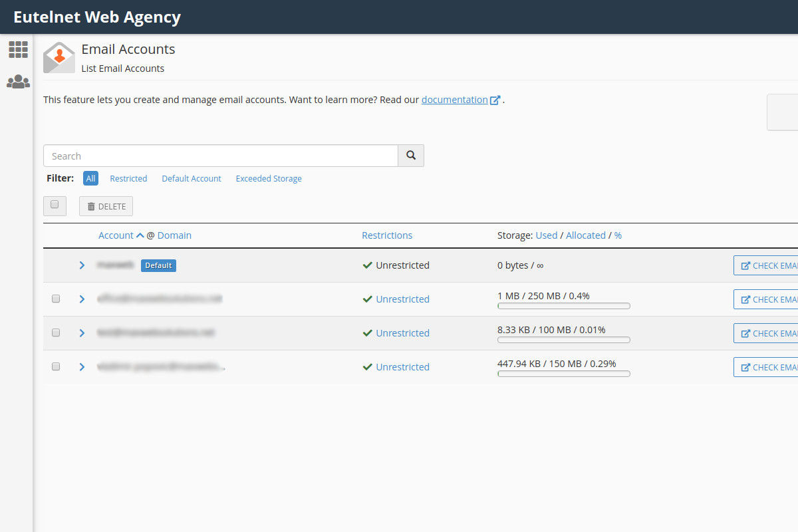Click the Default badge label
The image size is (798, 532).
(158, 265)
